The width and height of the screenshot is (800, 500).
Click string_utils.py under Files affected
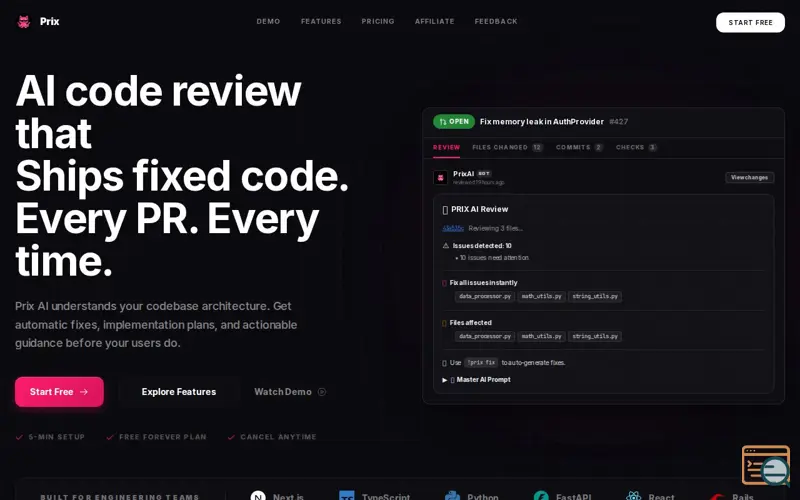[595, 336]
